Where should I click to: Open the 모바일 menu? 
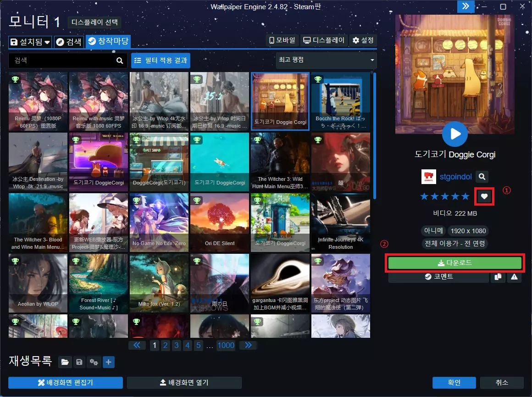pyautogui.click(x=283, y=40)
